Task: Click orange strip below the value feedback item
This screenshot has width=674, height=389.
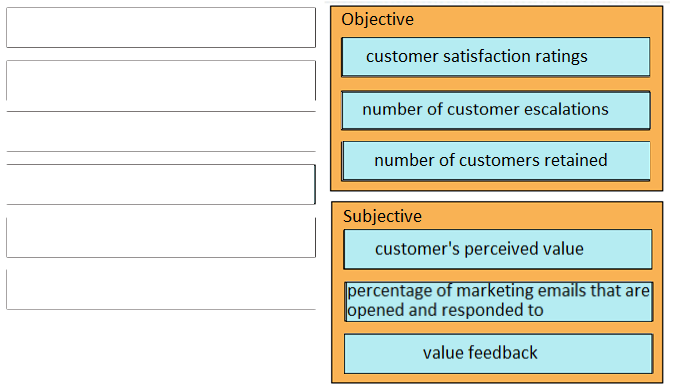Action: pyautogui.click(x=498, y=378)
